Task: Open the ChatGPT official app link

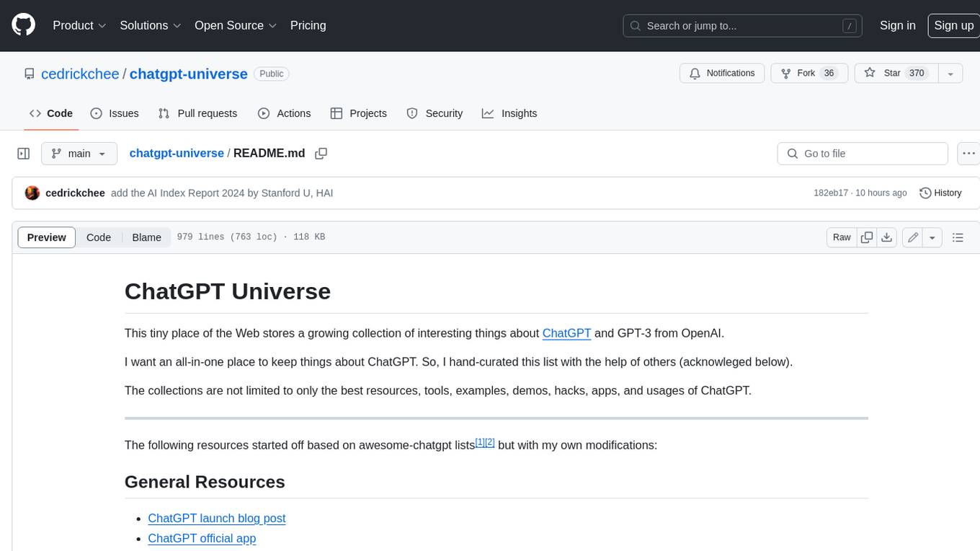Action: [x=202, y=539]
